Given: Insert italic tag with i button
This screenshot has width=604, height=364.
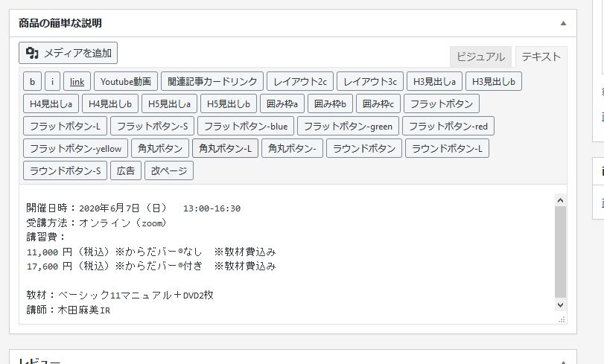Looking at the screenshot, I should pos(52,82).
